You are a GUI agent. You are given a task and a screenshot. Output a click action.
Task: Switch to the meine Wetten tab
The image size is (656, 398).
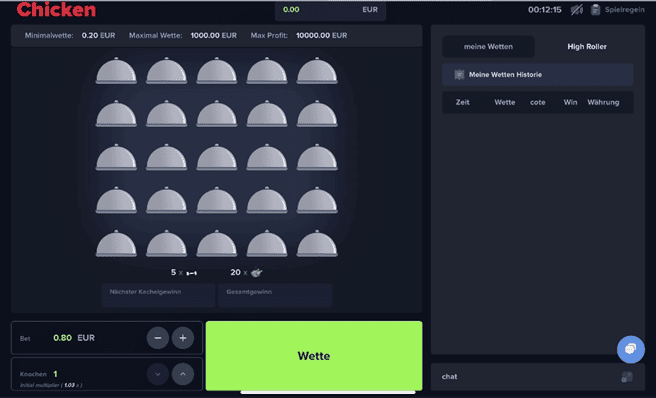[x=488, y=46]
